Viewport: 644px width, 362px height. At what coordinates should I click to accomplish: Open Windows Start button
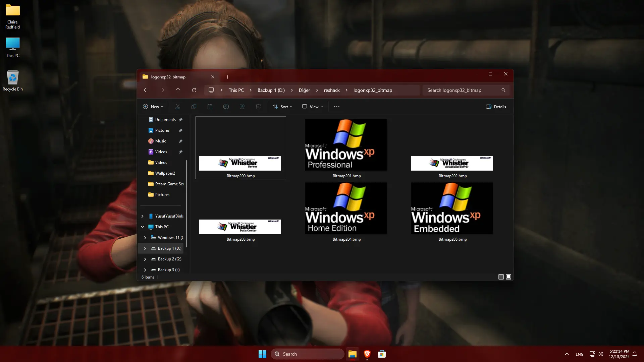pos(262,354)
